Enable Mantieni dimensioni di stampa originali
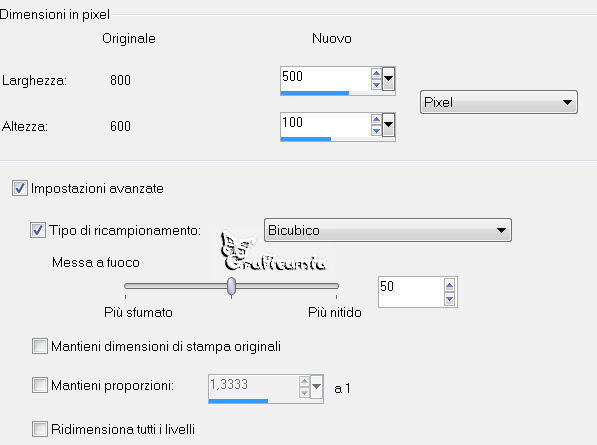Image resolution: width=597 pixels, height=445 pixels. click(x=40, y=346)
